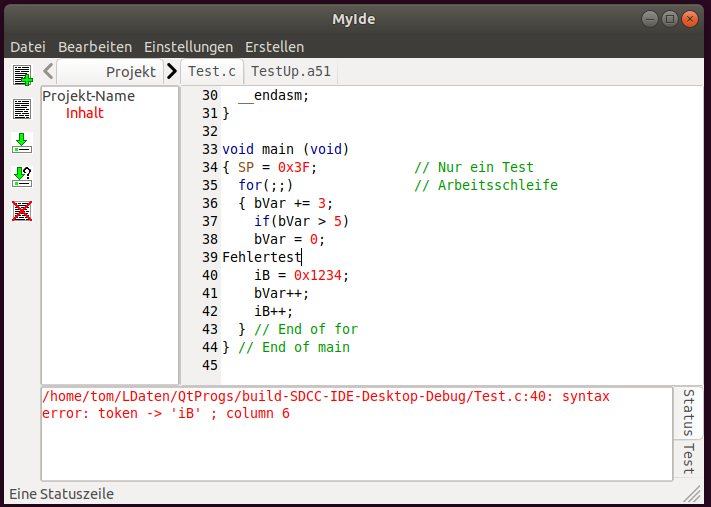Close the MyIde window
The width and height of the screenshot is (711, 507).
[690, 19]
